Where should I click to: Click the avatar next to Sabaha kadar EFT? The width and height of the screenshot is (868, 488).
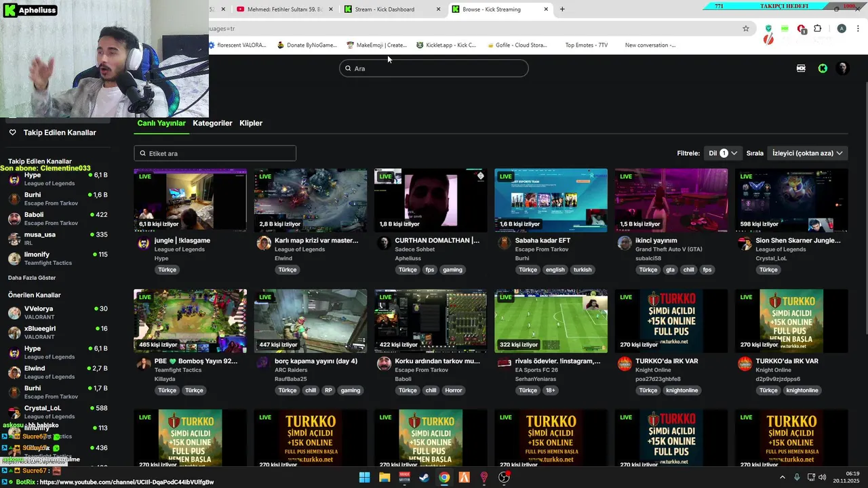[505, 244]
